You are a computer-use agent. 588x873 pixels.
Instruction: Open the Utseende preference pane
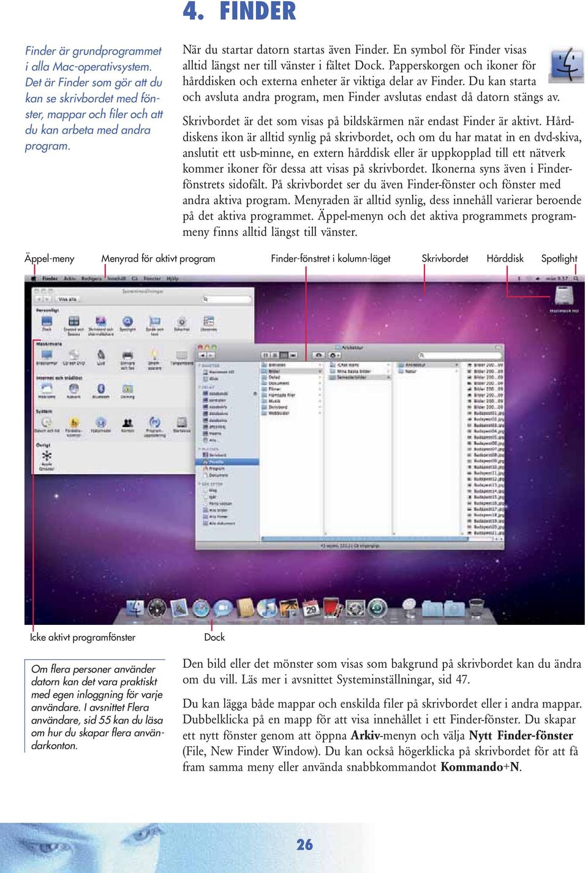tap(209, 323)
